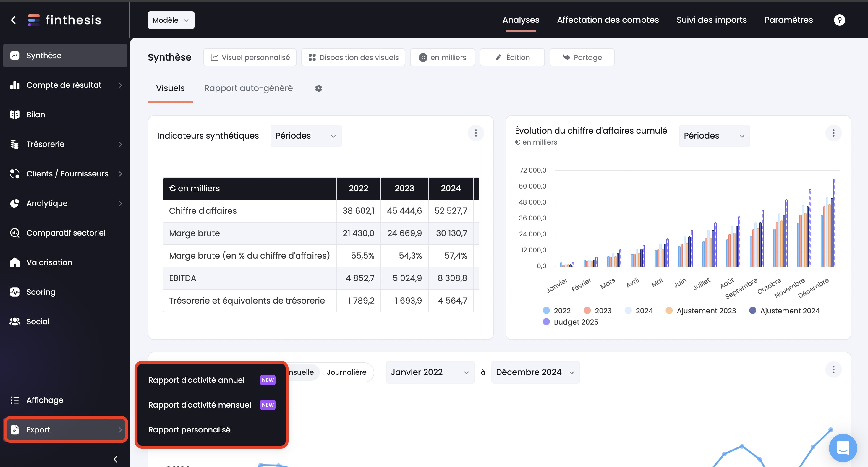The image size is (868, 467).
Task: Open three-dot menu of Évolution du chiffre d'affaires card
Action: point(834,133)
